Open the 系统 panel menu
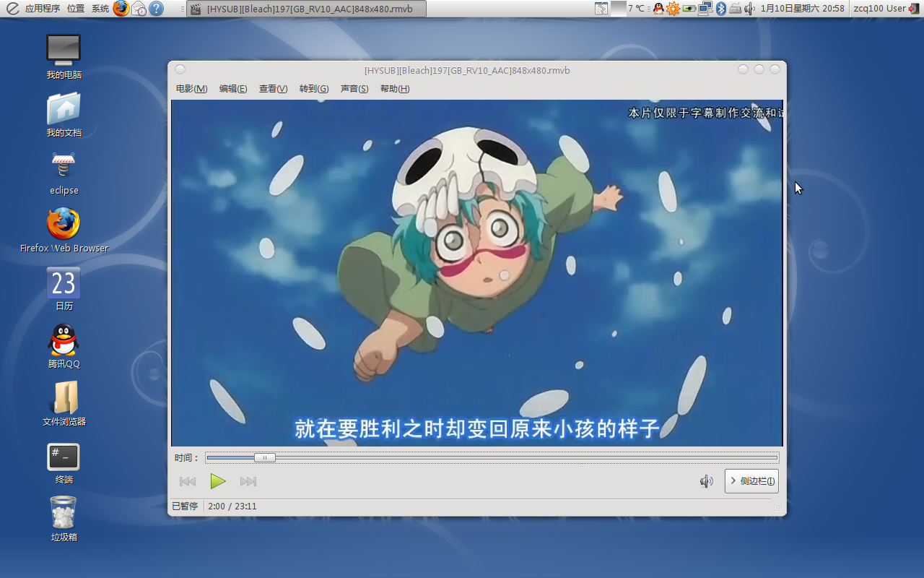 click(x=100, y=9)
